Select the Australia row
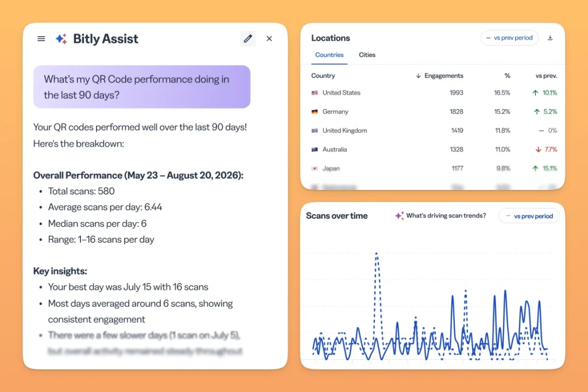The height and width of the screenshot is (392, 588). [434, 150]
